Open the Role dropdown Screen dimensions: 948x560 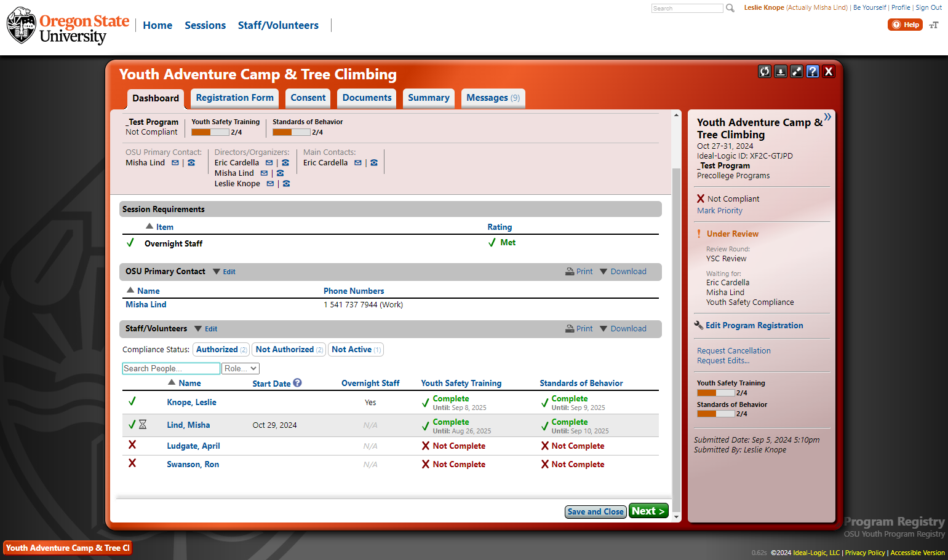[x=241, y=369]
